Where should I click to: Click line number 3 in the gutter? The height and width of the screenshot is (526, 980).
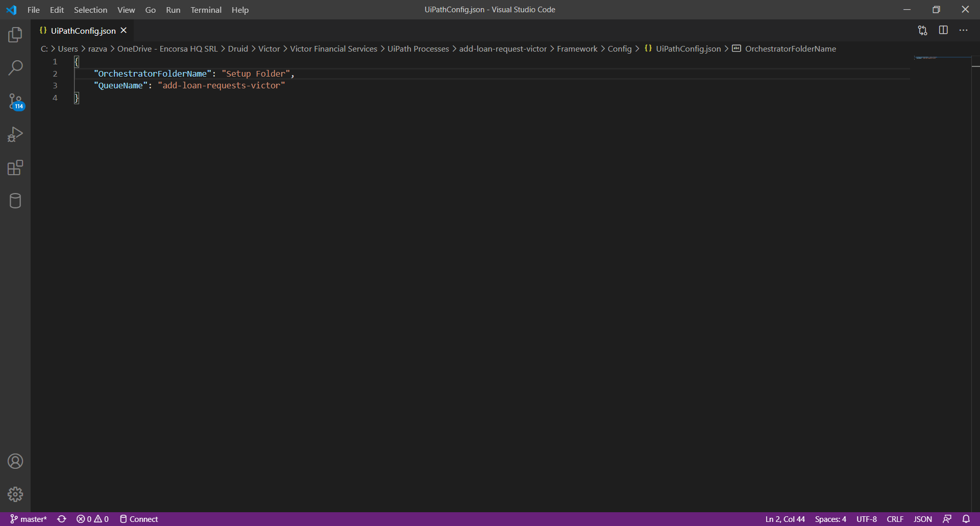(x=55, y=85)
